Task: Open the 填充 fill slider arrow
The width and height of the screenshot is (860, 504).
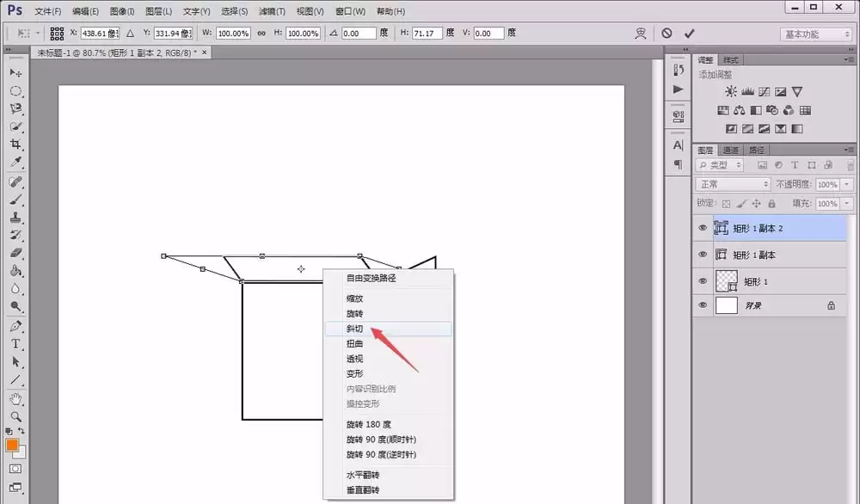Action: pos(847,204)
